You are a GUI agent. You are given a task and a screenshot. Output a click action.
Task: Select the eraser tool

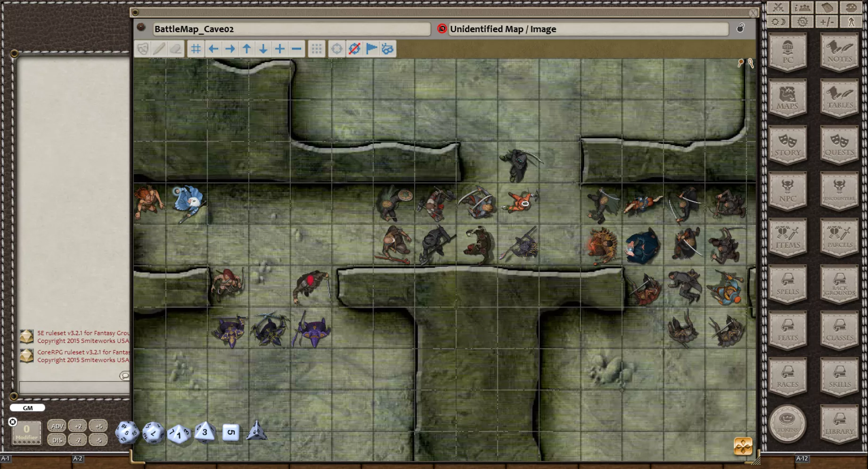[x=176, y=49]
